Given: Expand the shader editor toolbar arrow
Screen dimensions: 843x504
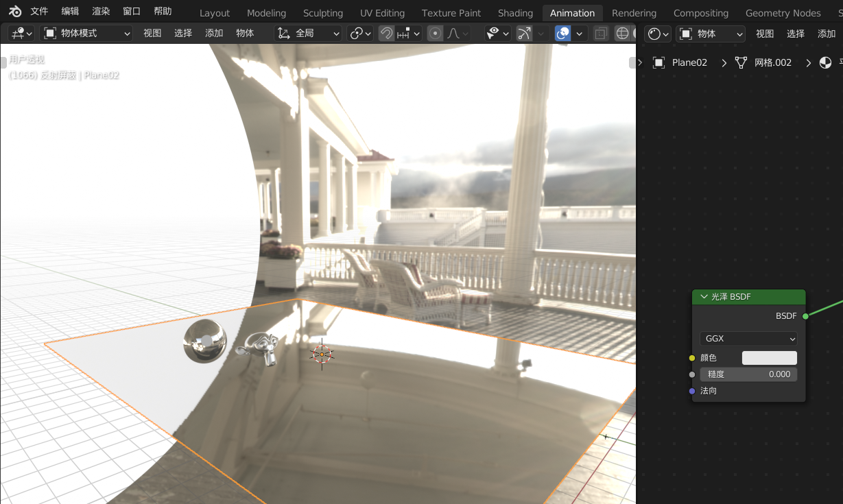Looking at the screenshot, I should tap(640, 62).
